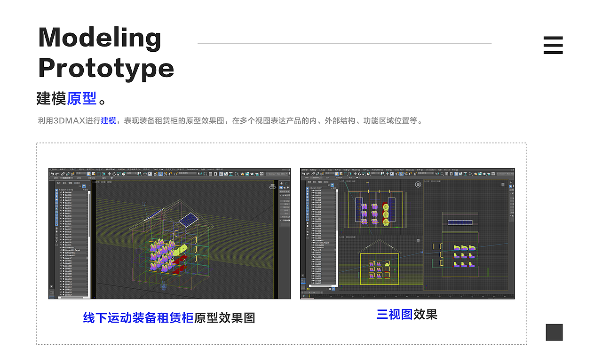Open 文件(F) menu in perspective screenshot
Screen dimensions: 602x364
53,170
